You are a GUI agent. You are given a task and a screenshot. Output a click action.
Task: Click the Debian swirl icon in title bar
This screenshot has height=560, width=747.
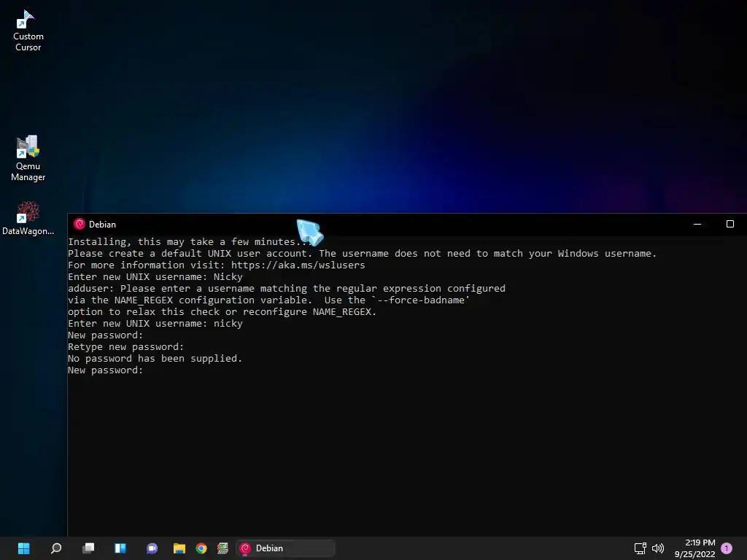80,225
